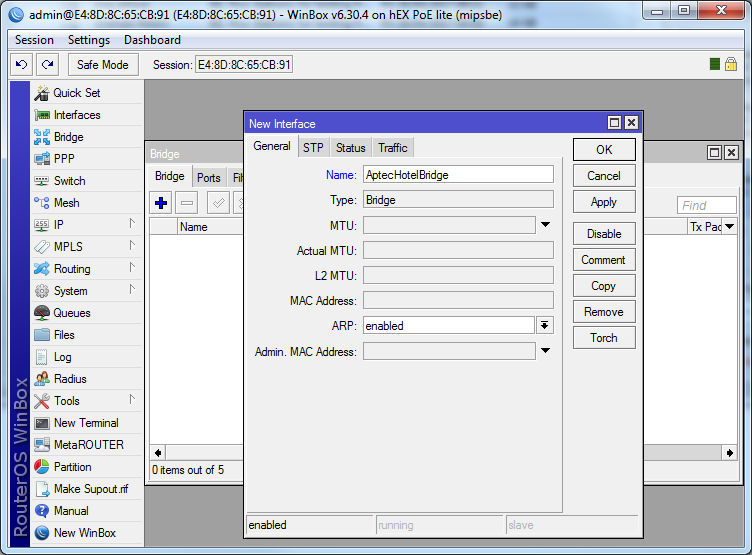Click the Copy button
Screen dimensions: 752x555
click(604, 286)
